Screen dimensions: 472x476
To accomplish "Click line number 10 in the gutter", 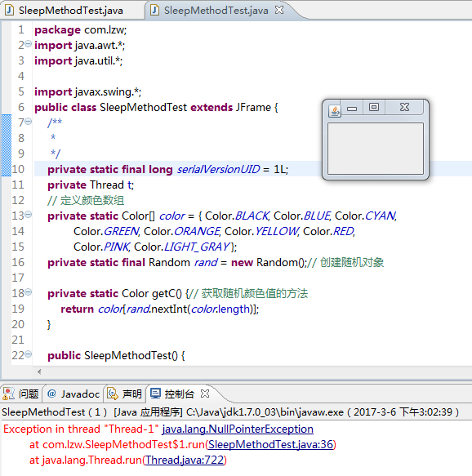I will [18, 169].
